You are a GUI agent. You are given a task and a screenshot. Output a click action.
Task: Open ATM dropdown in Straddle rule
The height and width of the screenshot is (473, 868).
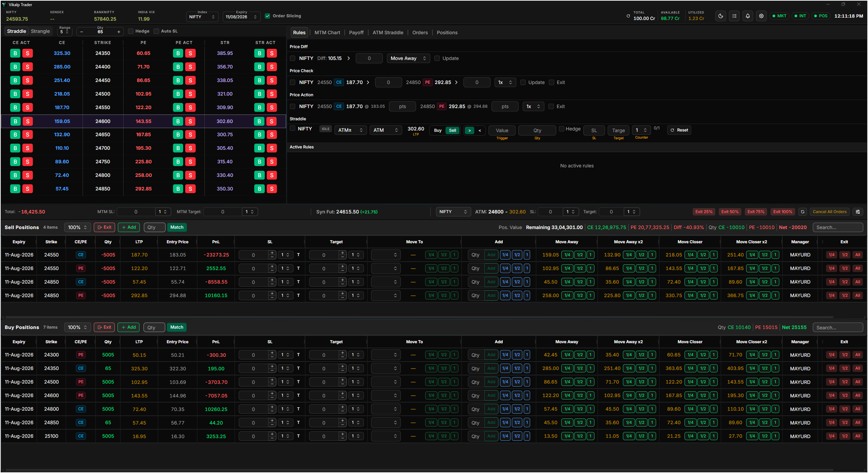click(x=386, y=130)
